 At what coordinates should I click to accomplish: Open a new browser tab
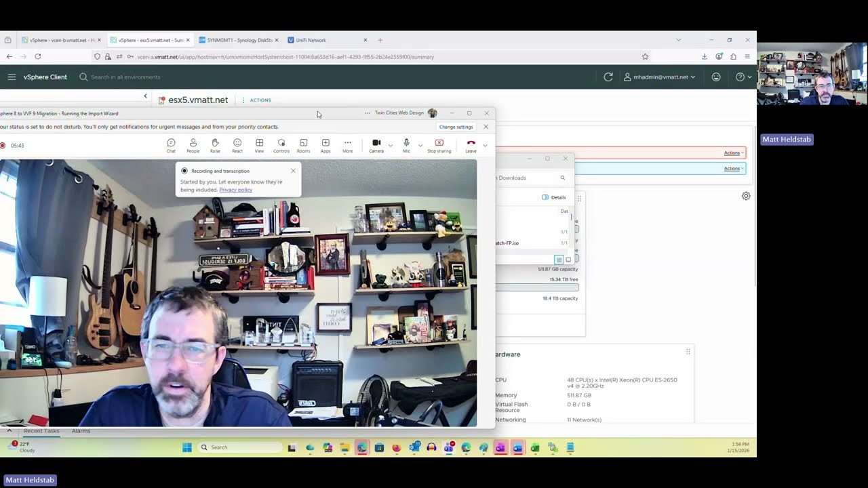(x=380, y=40)
